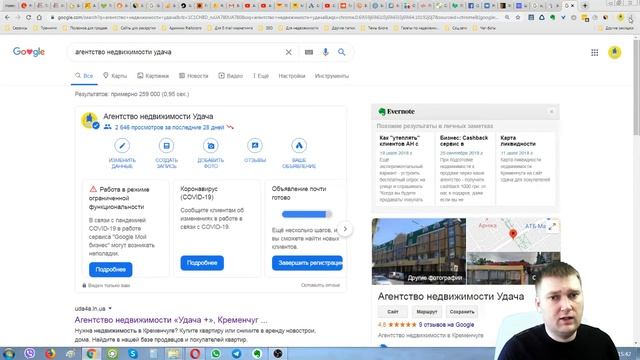Open OBS Studio from the taskbar
This screenshot has height=360, width=640.
click(x=278, y=353)
